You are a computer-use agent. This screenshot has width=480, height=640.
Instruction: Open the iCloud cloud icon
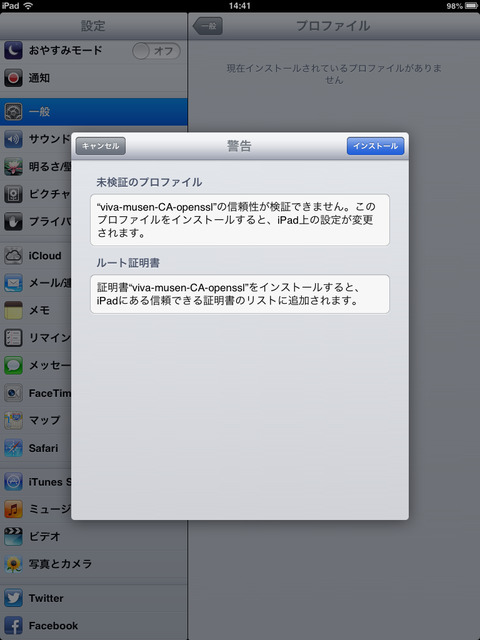(x=13, y=256)
